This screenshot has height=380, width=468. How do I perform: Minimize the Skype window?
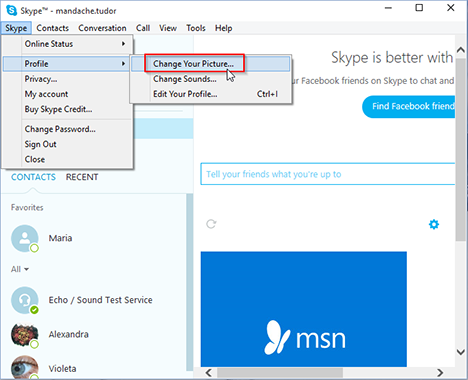388,8
